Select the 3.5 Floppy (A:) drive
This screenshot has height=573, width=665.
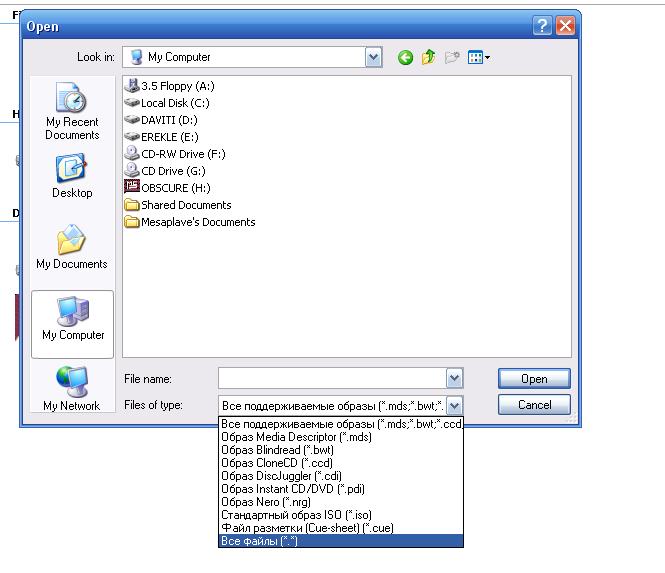(170, 86)
